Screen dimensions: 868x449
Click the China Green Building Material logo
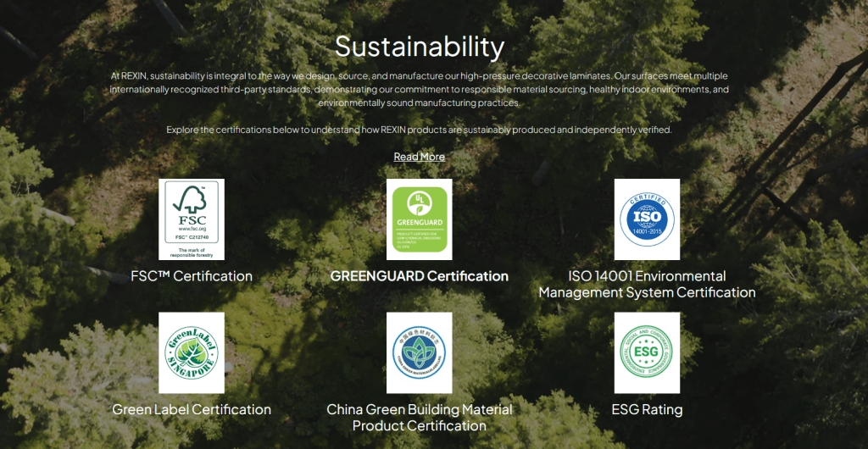[x=419, y=352]
